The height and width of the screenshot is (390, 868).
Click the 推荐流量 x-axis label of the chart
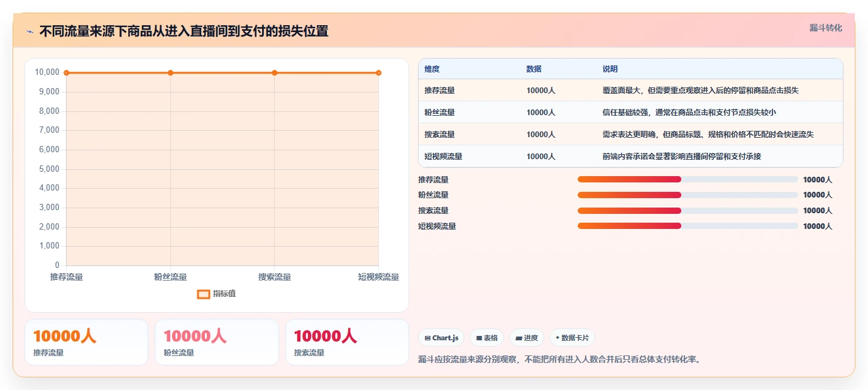66,277
